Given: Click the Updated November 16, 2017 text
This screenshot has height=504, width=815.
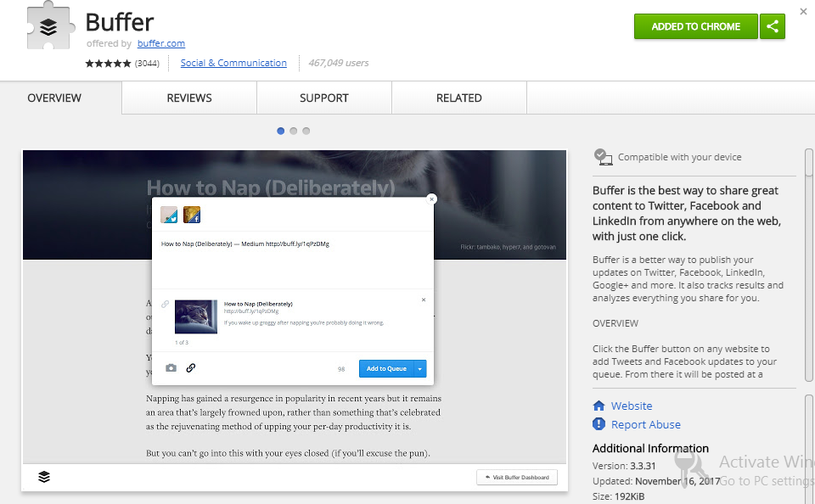Looking at the screenshot, I should click(656, 481).
